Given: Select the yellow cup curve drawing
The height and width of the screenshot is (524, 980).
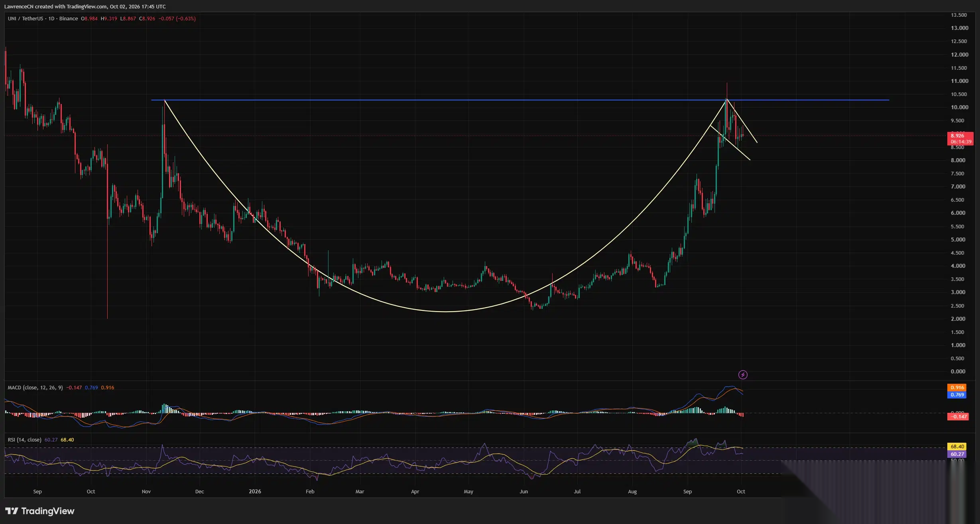Looking at the screenshot, I should pos(446,311).
